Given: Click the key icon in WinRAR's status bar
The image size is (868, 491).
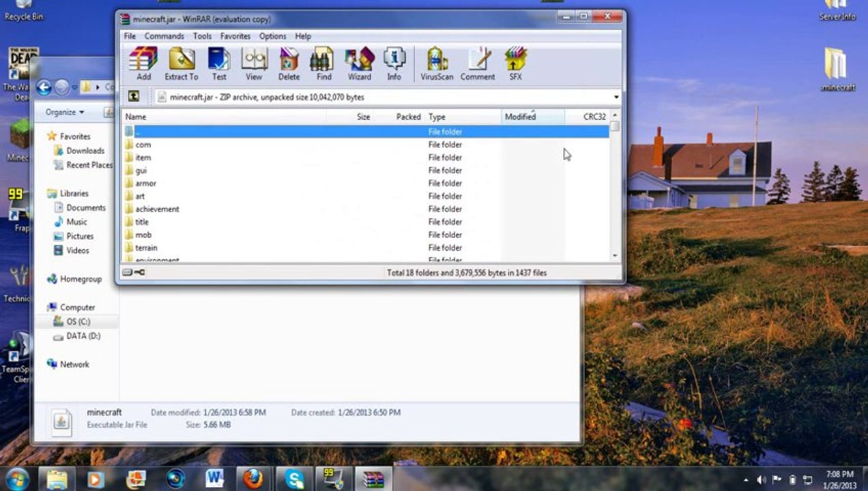Looking at the screenshot, I should point(139,273).
